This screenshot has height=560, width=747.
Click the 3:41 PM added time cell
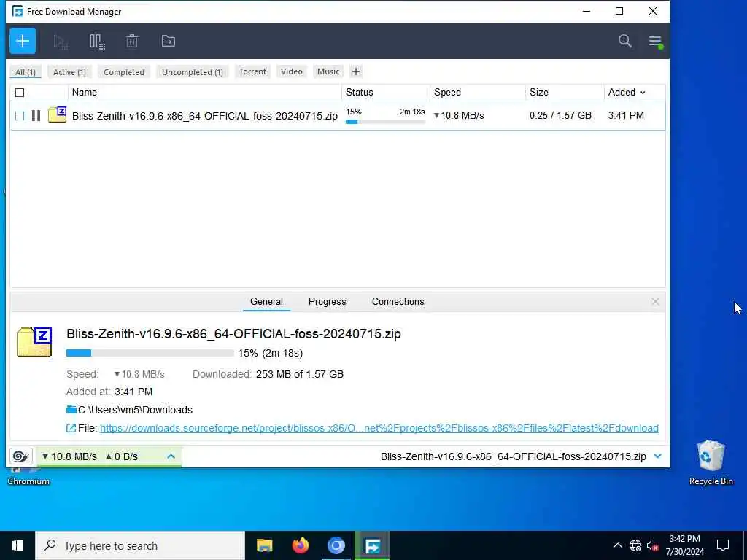click(x=626, y=115)
